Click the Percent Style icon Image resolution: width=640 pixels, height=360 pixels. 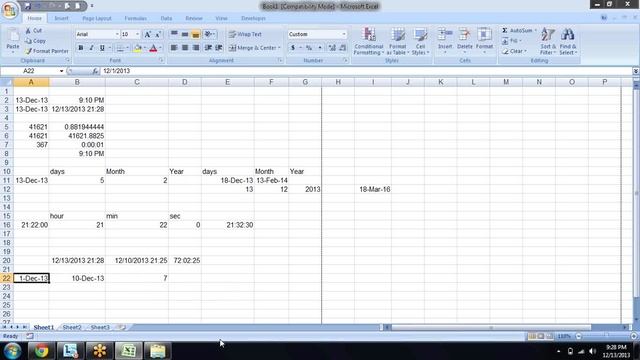pos(309,48)
